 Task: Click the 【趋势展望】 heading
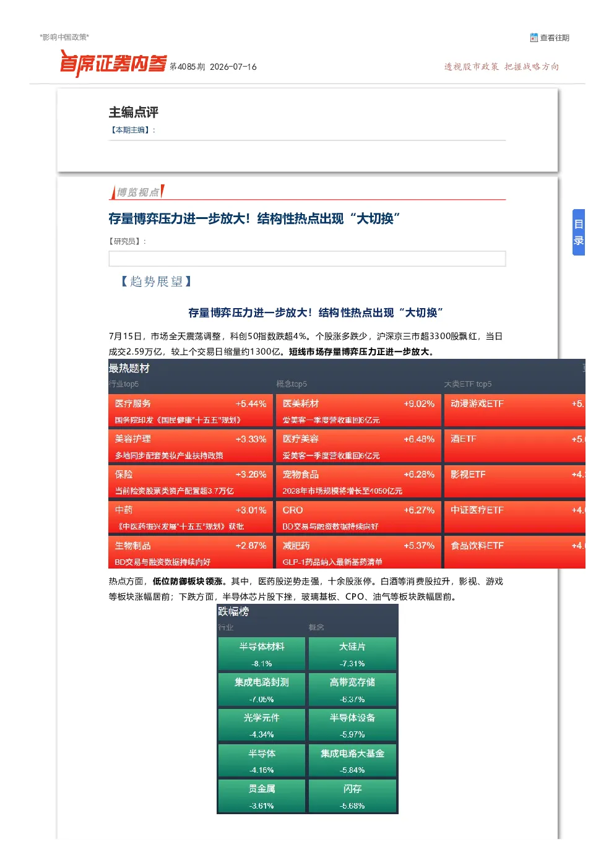click(157, 281)
